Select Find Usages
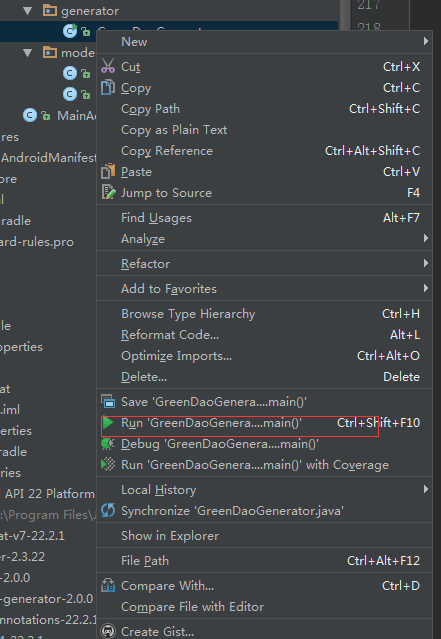This screenshot has width=441, height=639. click(x=265, y=218)
